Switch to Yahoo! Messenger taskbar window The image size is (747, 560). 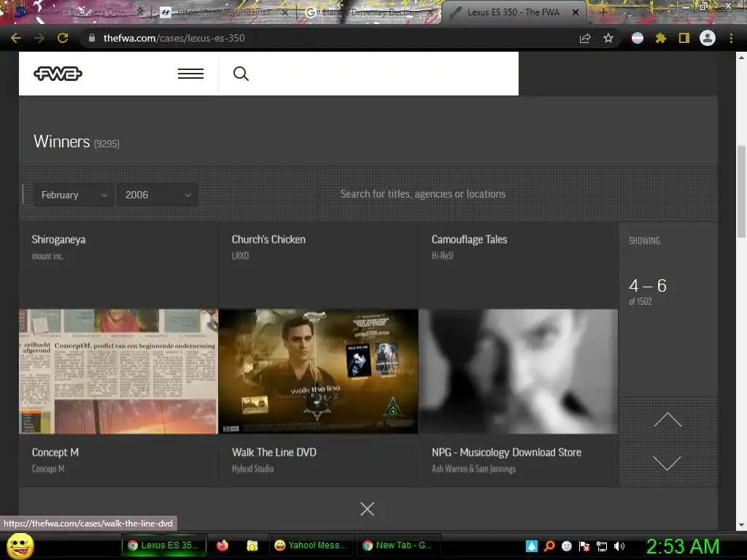[311, 545]
